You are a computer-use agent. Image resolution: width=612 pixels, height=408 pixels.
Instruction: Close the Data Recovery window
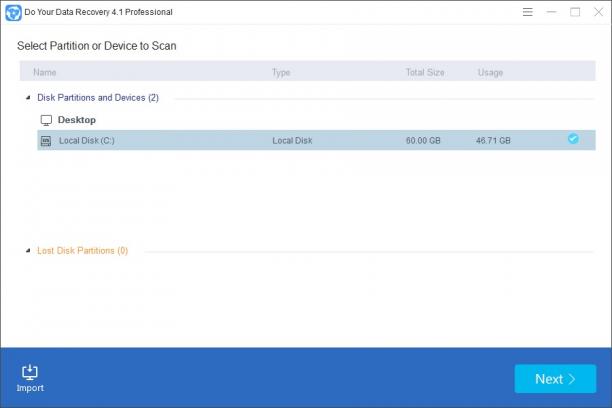pyautogui.click(x=598, y=12)
